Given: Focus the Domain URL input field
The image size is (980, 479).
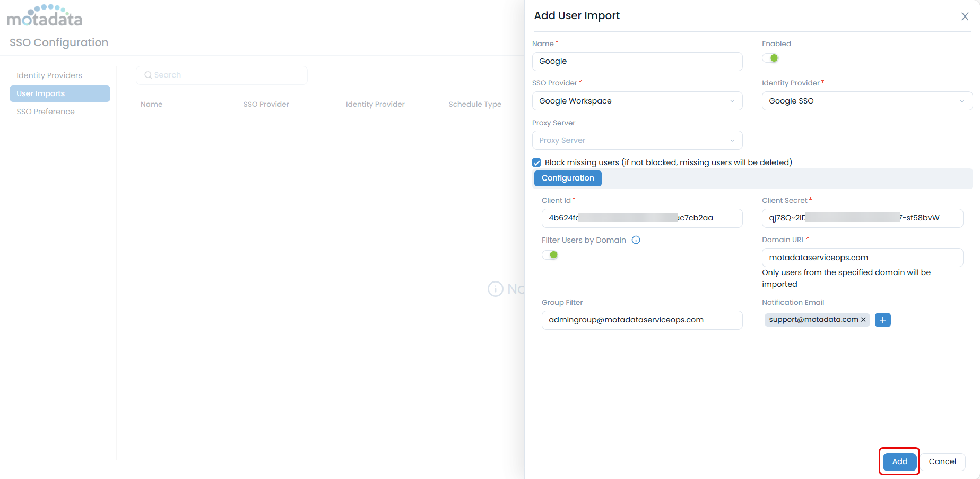Looking at the screenshot, I should point(862,258).
